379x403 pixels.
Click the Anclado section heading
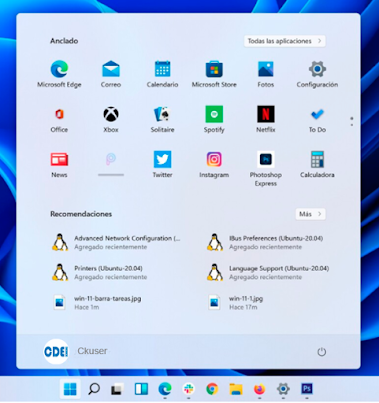64,41
